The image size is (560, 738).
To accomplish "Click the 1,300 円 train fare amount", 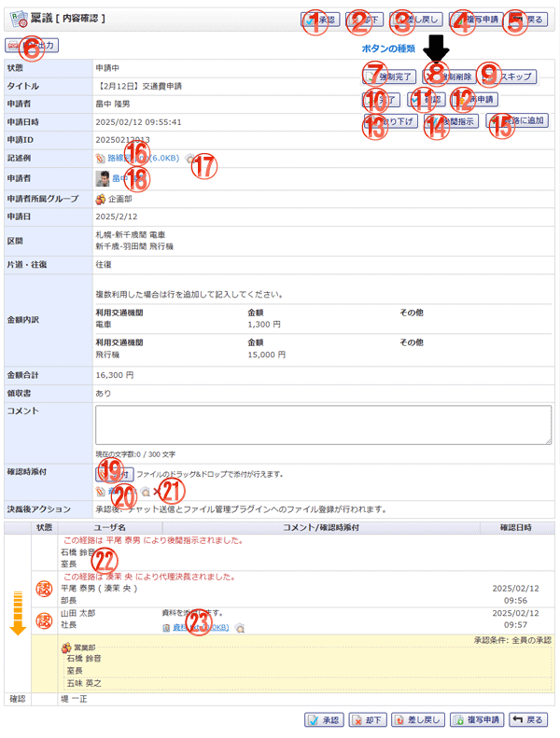I will [x=264, y=325].
